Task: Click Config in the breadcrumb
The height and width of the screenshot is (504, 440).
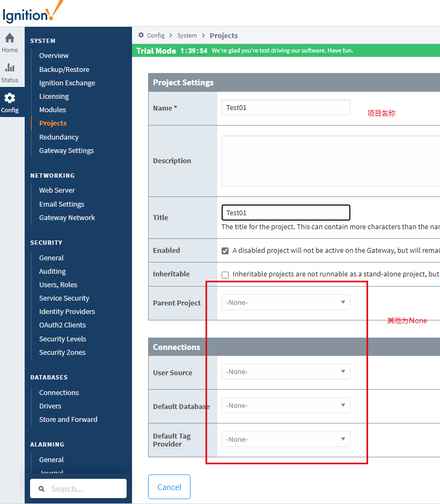Action: click(x=156, y=35)
